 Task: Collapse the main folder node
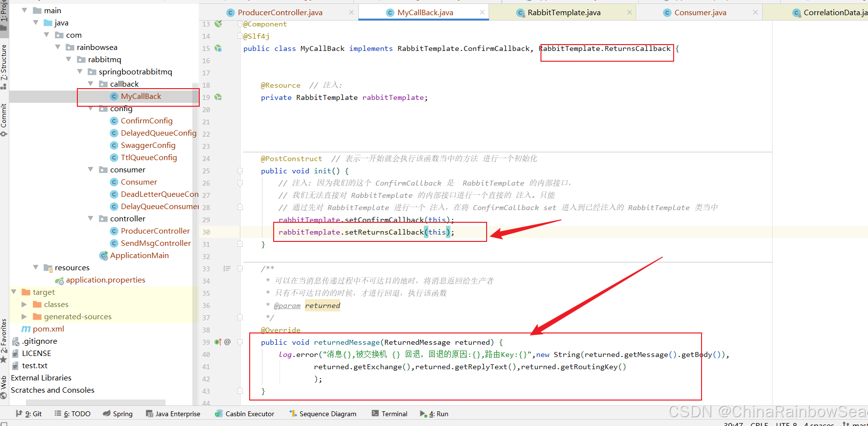point(24,10)
